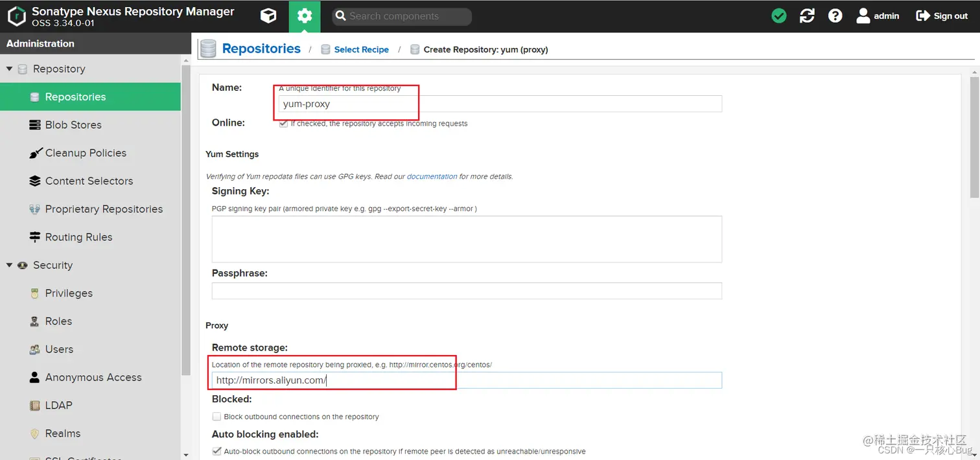Viewport: 980px width, 460px height.
Task: Click the sidebar scroll down arrow
Action: point(187,455)
